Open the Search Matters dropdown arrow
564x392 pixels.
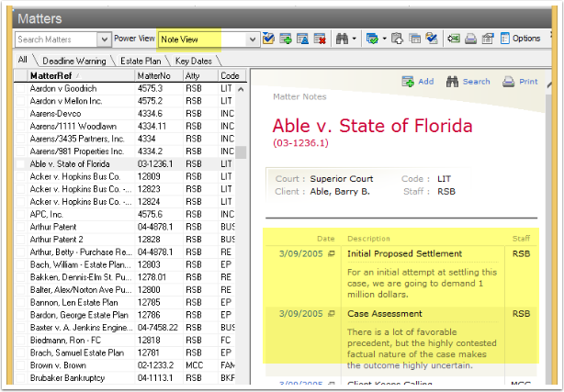click(104, 39)
